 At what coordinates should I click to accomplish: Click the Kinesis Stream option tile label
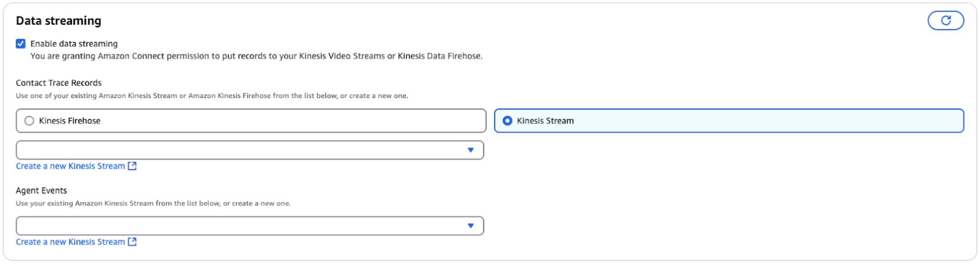545,121
